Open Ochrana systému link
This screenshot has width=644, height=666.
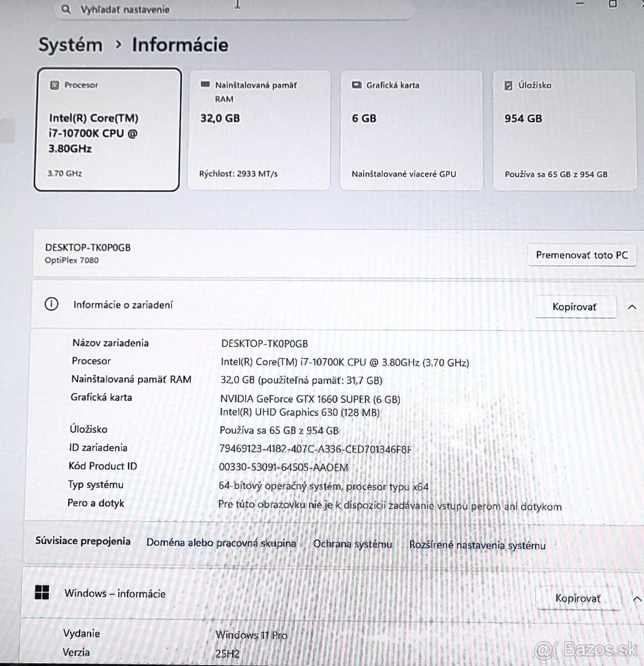click(x=353, y=544)
